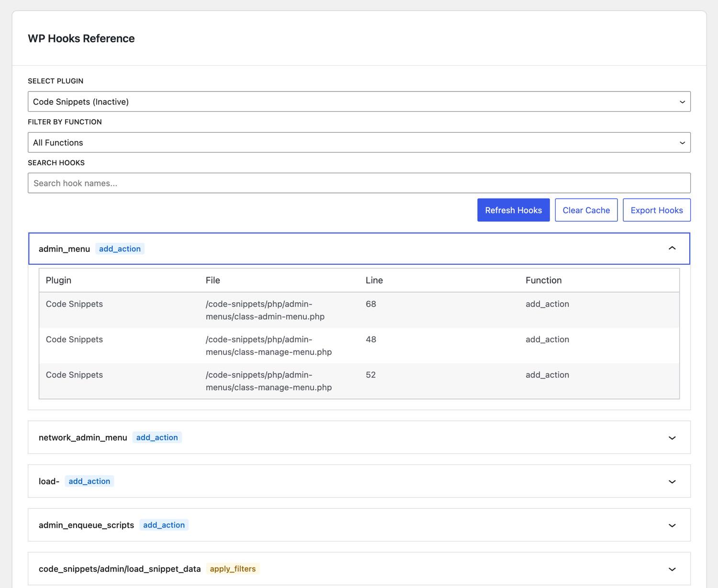The width and height of the screenshot is (718, 588).
Task: Open the Filter by Function dropdown
Action: tap(359, 142)
